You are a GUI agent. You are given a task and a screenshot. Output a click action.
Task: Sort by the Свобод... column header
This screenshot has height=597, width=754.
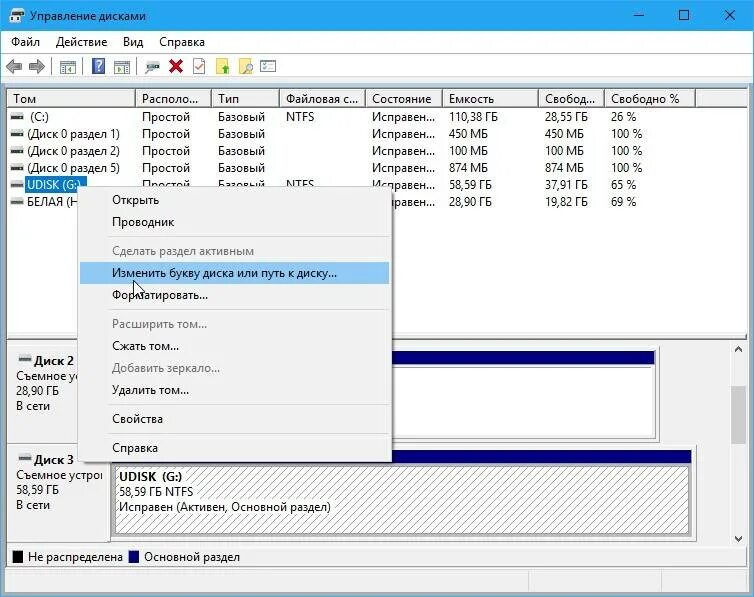(x=571, y=99)
